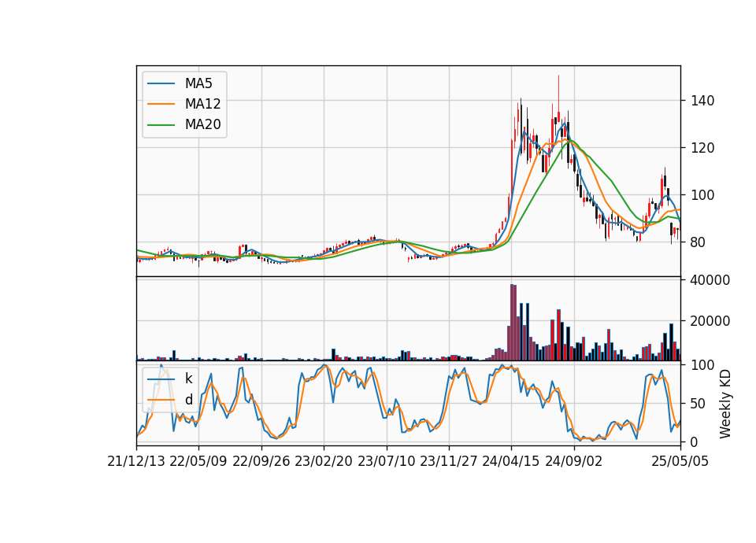This screenshot has width=756, height=543.
Task: Click the 80 price axis tick
Action: point(699,242)
